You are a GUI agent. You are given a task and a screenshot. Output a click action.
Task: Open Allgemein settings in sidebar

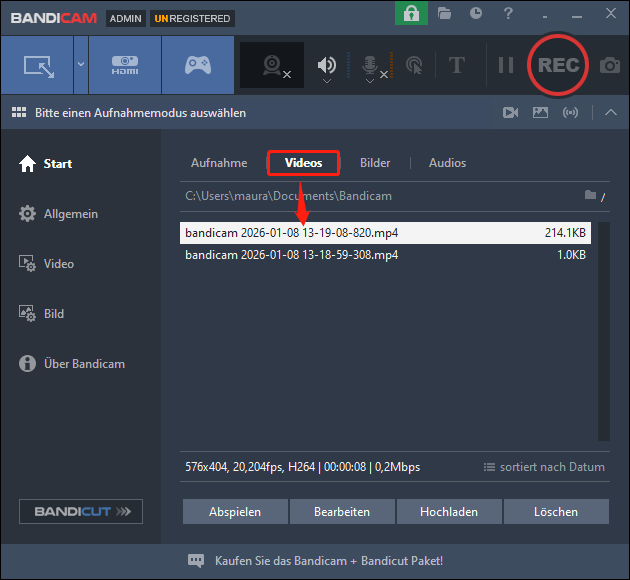58,214
